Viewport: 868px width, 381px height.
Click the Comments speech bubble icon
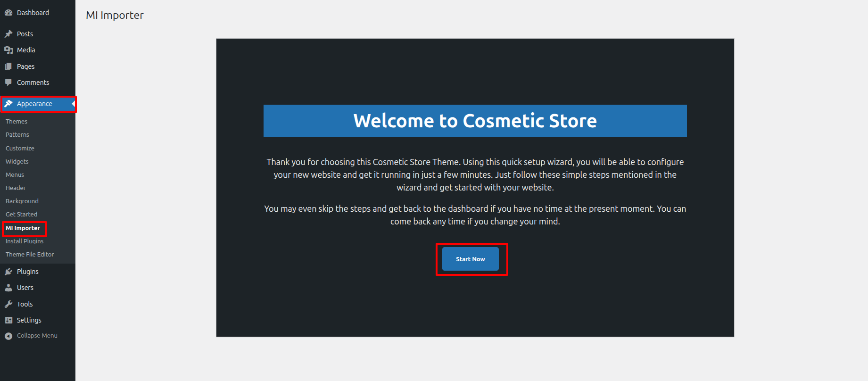8,83
